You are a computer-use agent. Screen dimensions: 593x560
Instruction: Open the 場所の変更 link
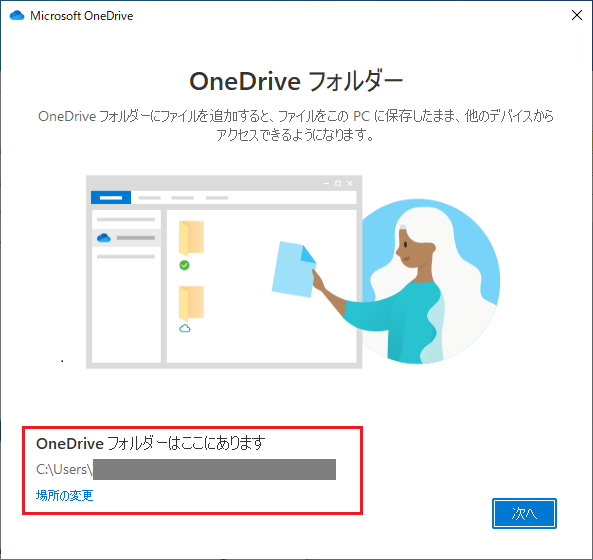64,495
